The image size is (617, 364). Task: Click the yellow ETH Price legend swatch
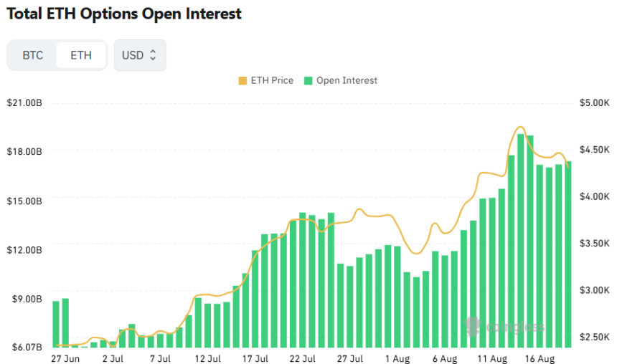click(242, 81)
